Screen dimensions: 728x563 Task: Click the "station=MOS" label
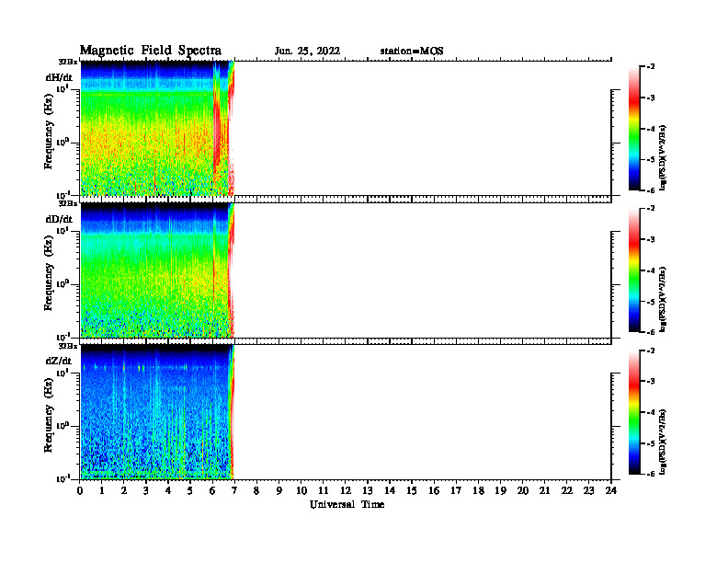point(412,52)
